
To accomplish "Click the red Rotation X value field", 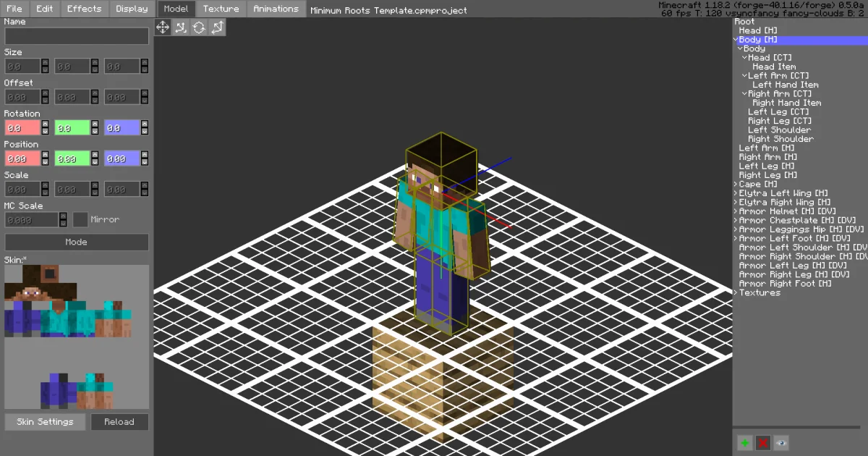I will click(22, 127).
